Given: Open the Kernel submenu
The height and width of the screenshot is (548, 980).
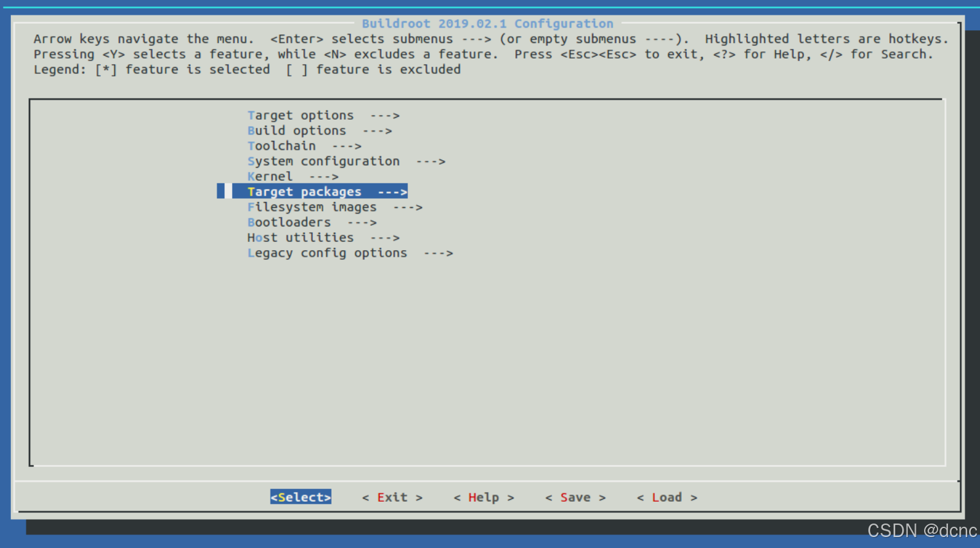Looking at the screenshot, I should click(x=292, y=177).
